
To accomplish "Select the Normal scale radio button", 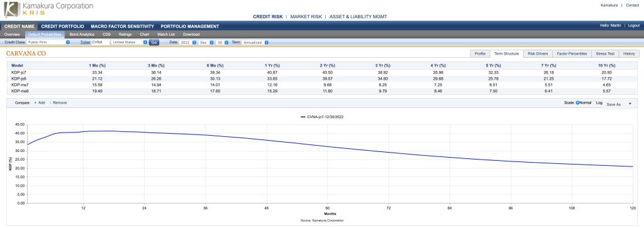I will coord(577,103).
